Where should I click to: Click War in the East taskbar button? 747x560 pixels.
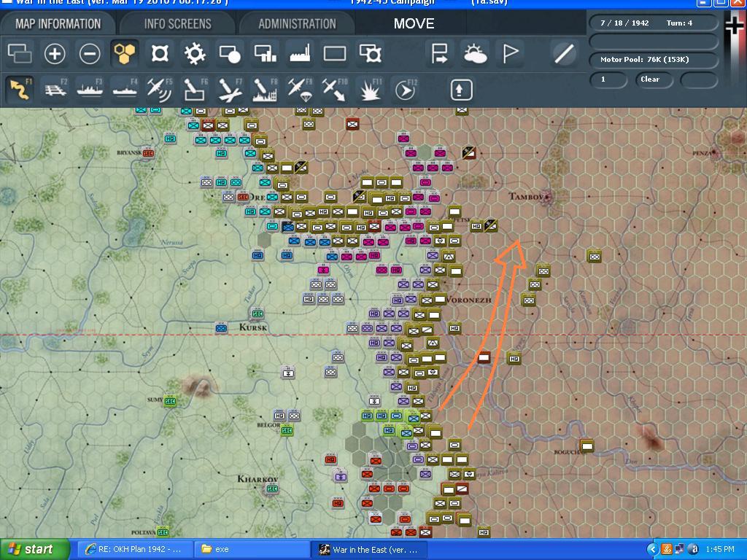[x=368, y=550]
